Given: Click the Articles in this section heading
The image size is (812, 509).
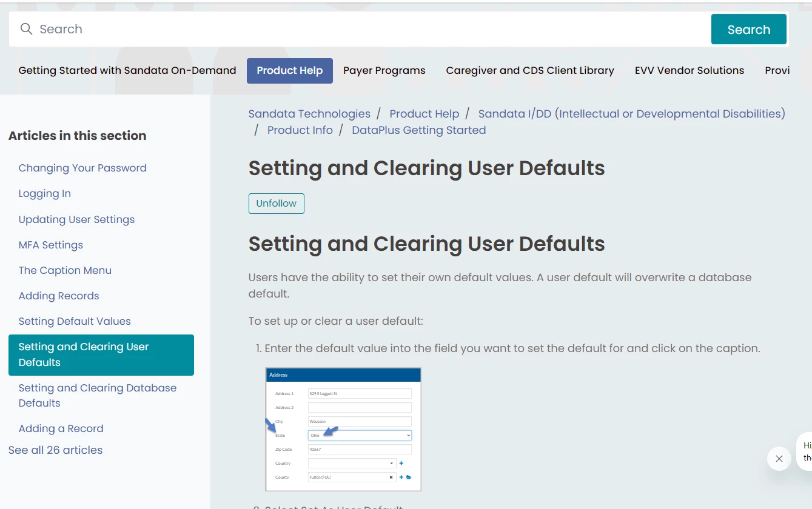Looking at the screenshot, I should [x=77, y=136].
